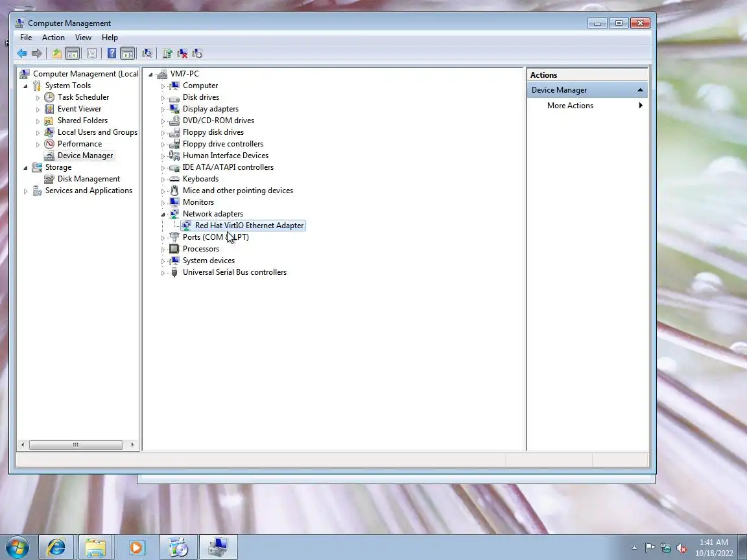
Task: Open the Windows Start menu
Action: (17, 547)
